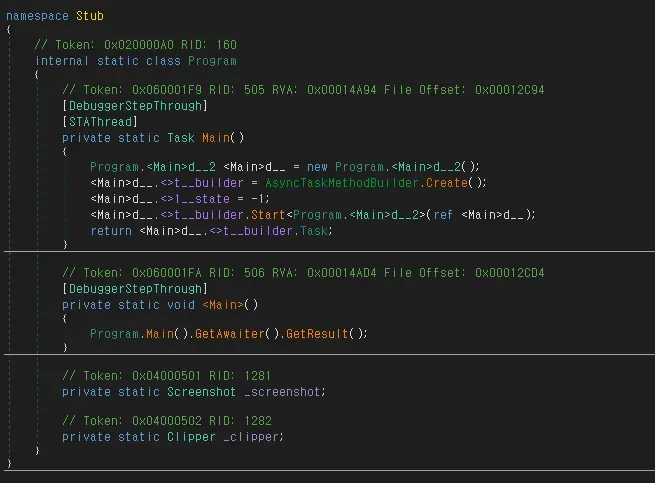Click the GetResult method call
The image size is (655, 483).
click(x=317, y=333)
